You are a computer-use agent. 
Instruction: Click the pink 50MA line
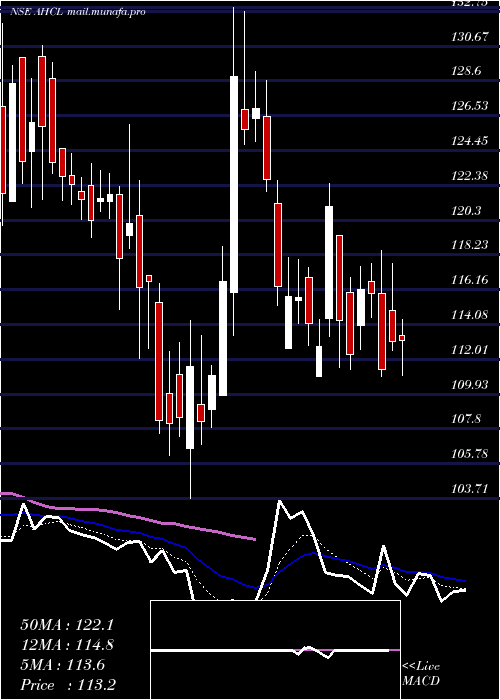(x=129, y=516)
